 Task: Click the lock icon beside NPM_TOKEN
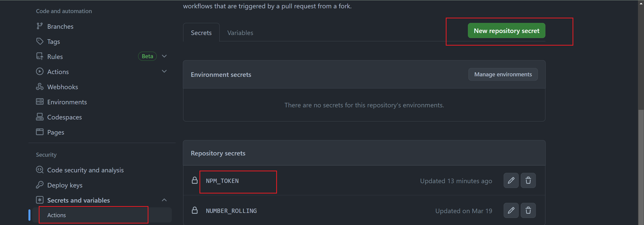[x=194, y=180]
